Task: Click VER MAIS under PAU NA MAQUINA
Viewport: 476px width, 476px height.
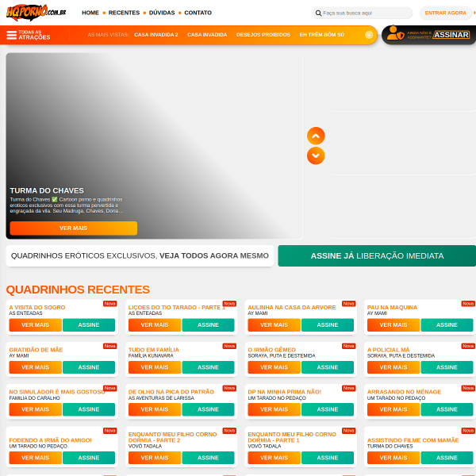Action: [393, 324]
